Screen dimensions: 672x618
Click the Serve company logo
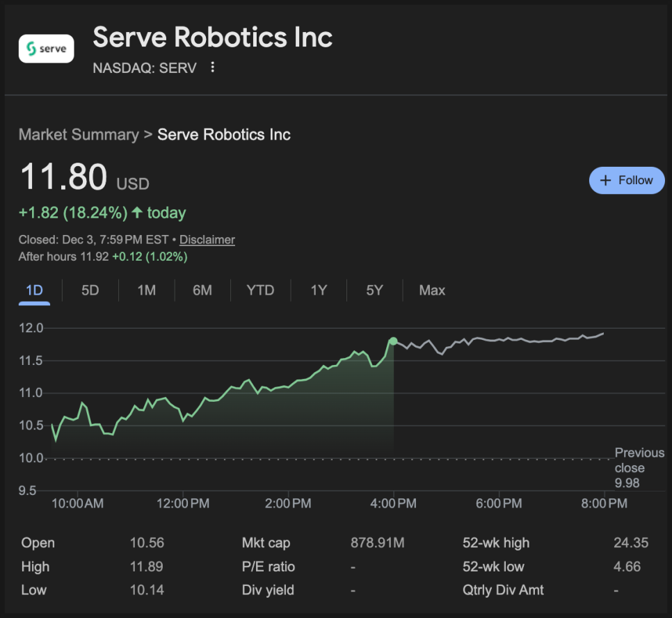46,49
